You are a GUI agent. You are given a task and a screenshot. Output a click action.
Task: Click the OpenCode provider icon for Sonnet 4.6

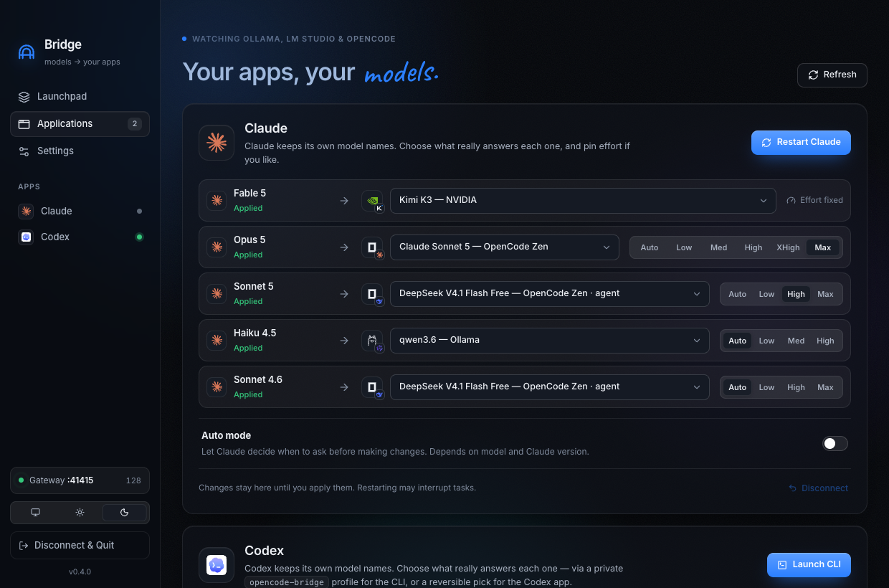coord(372,387)
